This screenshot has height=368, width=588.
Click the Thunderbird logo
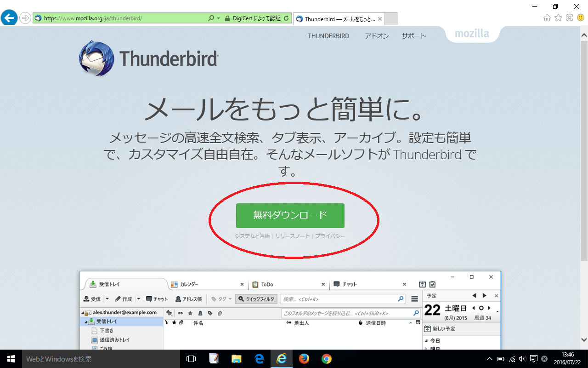tap(148, 58)
